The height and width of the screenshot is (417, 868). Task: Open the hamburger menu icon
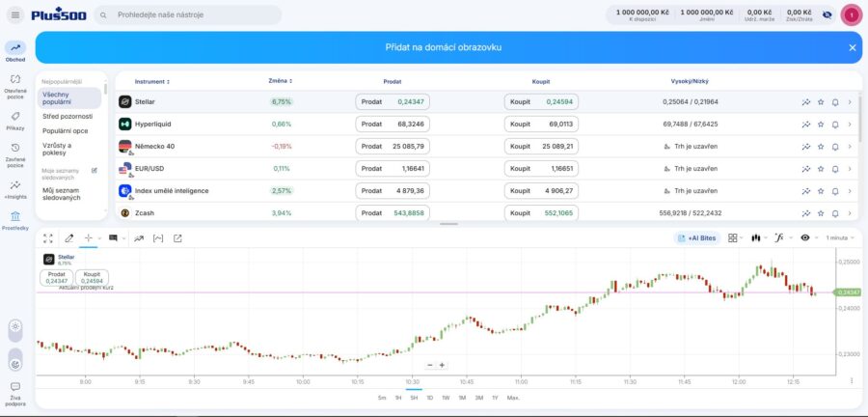pos(14,14)
